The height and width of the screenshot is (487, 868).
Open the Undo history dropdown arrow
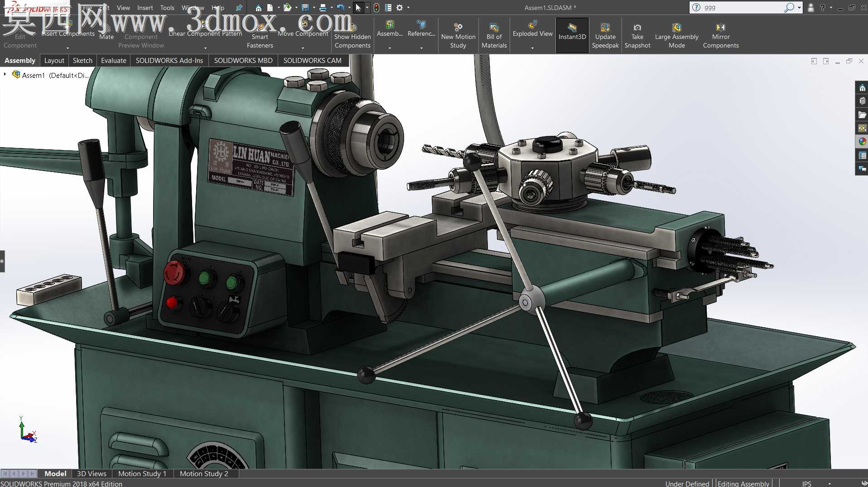[349, 8]
